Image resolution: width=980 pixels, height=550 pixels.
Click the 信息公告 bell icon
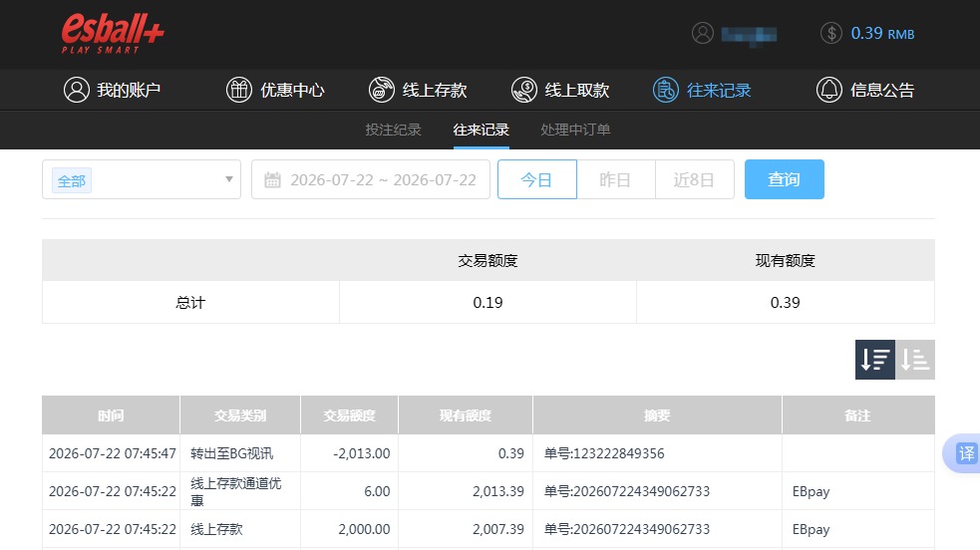(x=829, y=90)
